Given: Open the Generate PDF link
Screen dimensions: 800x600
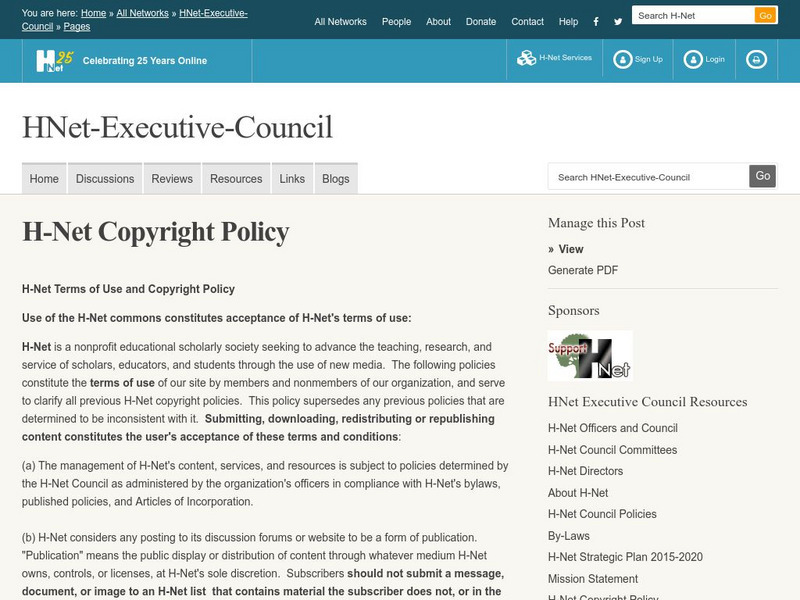Looking at the screenshot, I should 581,269.
